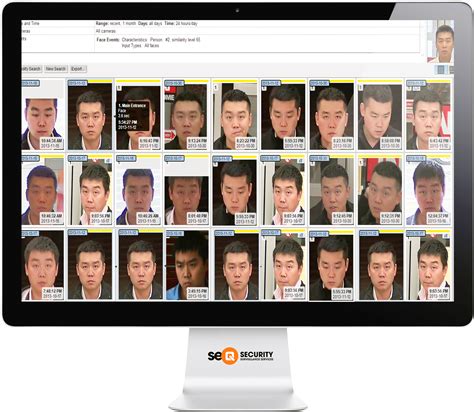Viewport: 474px width, 412px height.
Task: Choose the result stamped 8:01:48 PM
Action: point(186,190)
